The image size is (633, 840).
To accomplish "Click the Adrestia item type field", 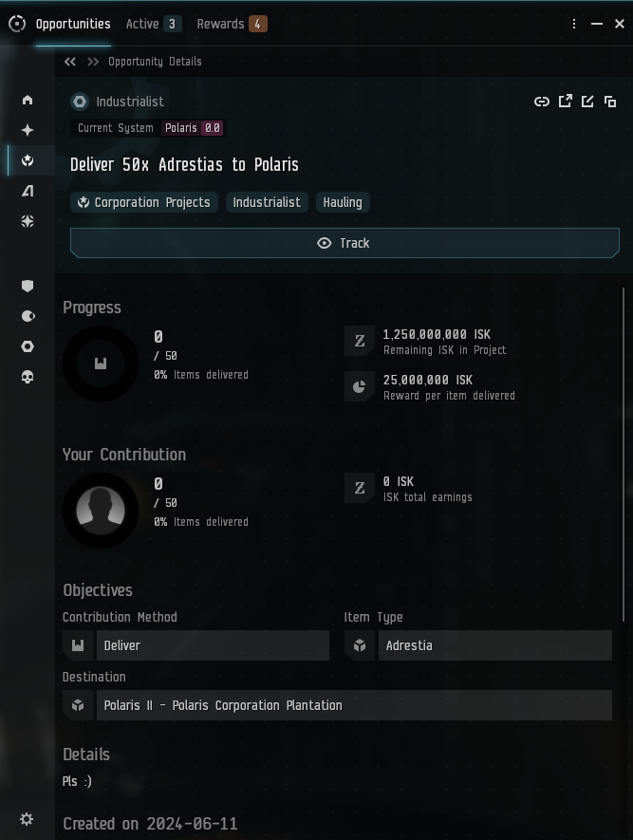I will pos(494,645).
